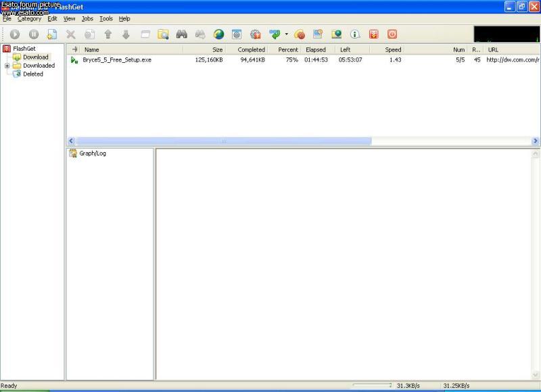The width and height of the screenshot is (541, 392).
Task: Click the pin icon column header
Action: tap(75, 49)
